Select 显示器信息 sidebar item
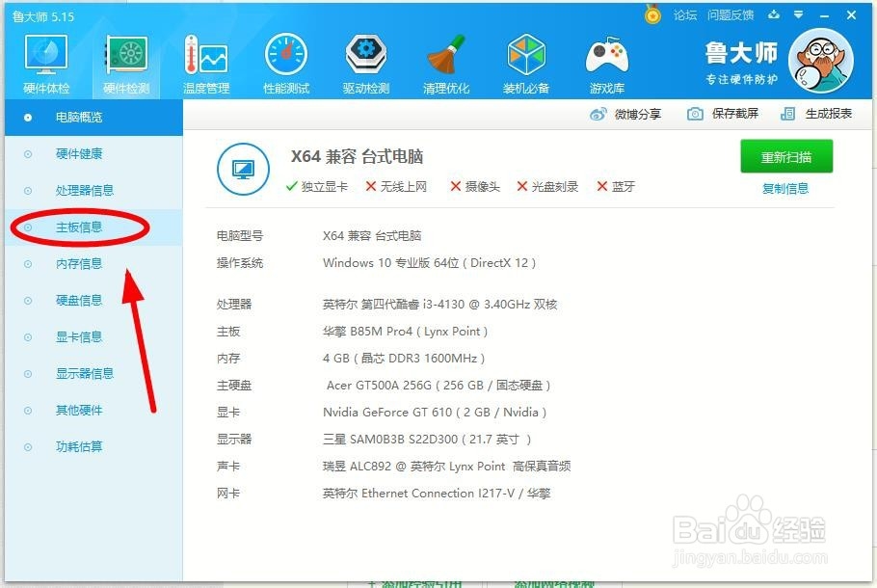877x588 pixels. coord(94,374)
